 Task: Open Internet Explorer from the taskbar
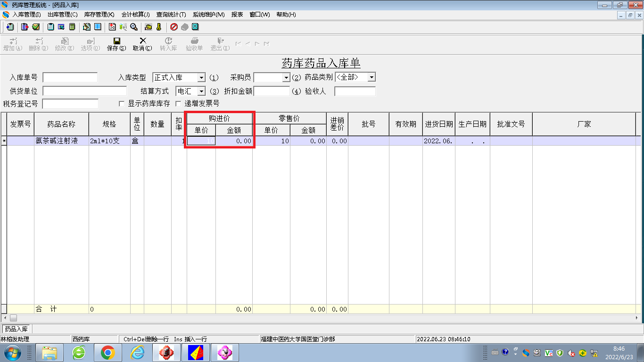(x=137, y=353)
